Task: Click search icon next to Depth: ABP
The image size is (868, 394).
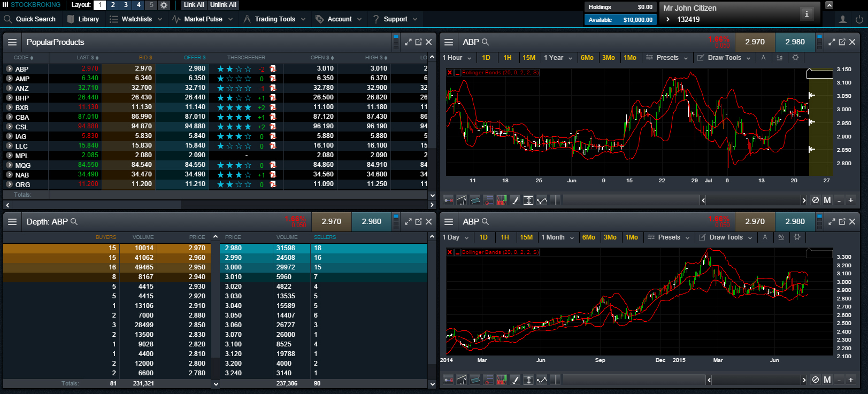Action: (x=74, y=222)
